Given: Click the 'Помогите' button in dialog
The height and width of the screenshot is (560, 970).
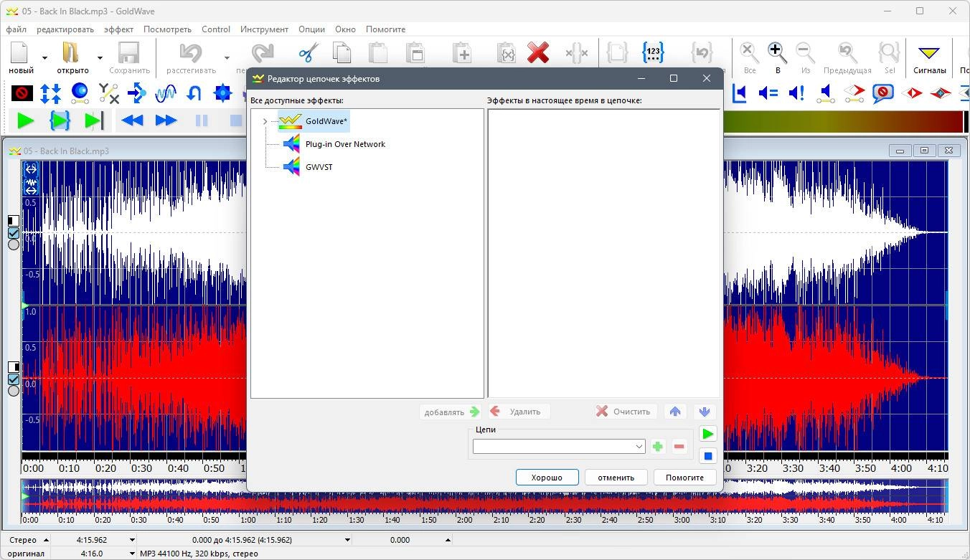Looking at the screenshot, I should click(x=684, y=478).
